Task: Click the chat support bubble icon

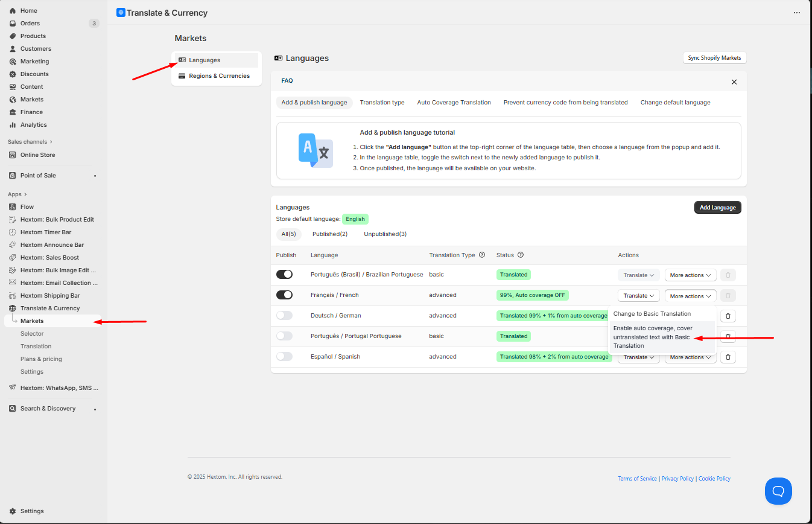Action: 778,491
